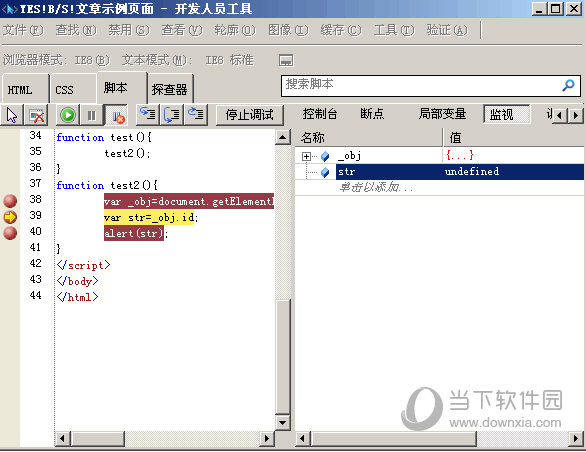The height and width of the screenshot is (452, 586).
Task: Switch to the 探查器 tab
Action: [x=170, y=89]
